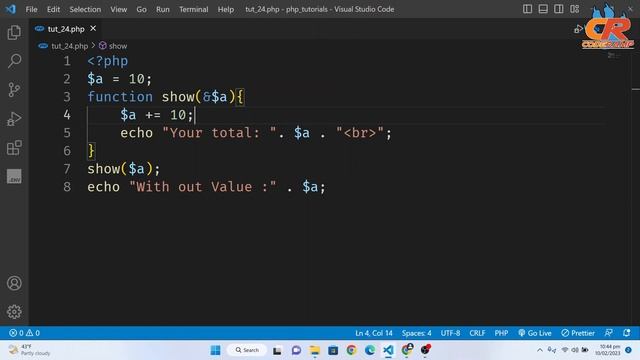Open the weather widget on taskbar
The image size is (640, 360).
point(29,350)
